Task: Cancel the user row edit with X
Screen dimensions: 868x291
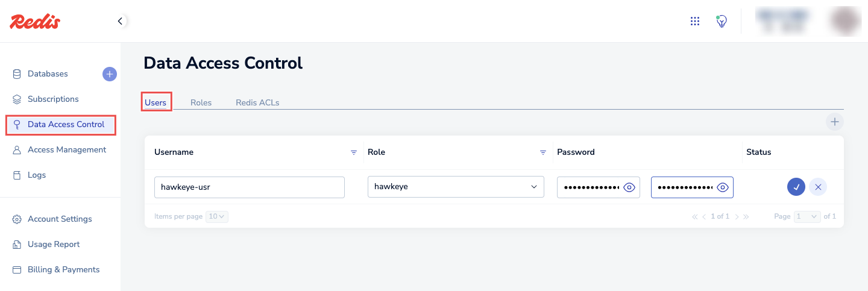Action: tap(817, 187)
